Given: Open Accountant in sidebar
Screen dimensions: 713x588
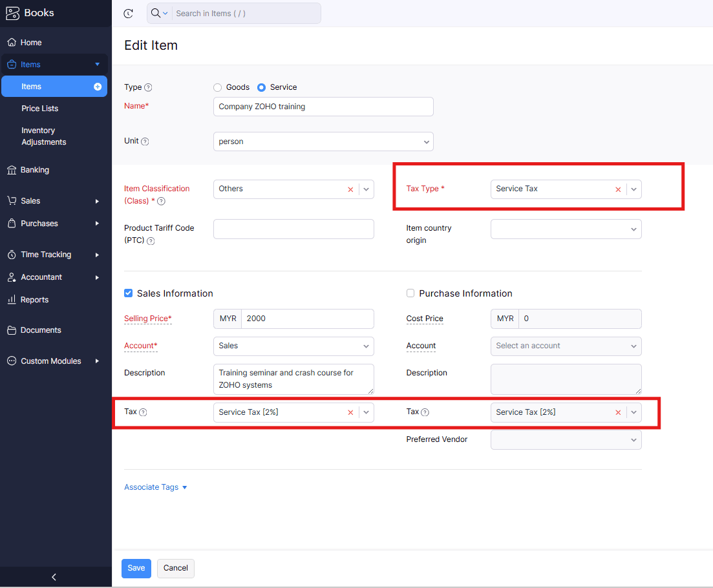Looking at the screenshot, I should click(x=54, y=277).
